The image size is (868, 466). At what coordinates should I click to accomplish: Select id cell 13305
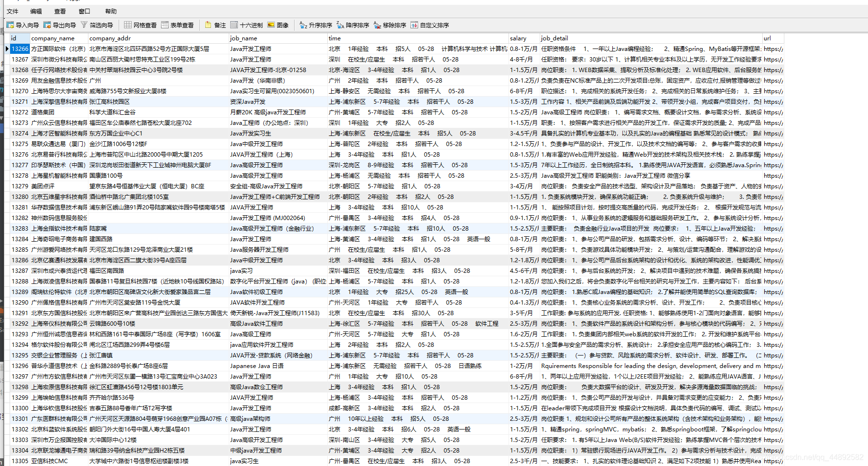tap(20, 461)
